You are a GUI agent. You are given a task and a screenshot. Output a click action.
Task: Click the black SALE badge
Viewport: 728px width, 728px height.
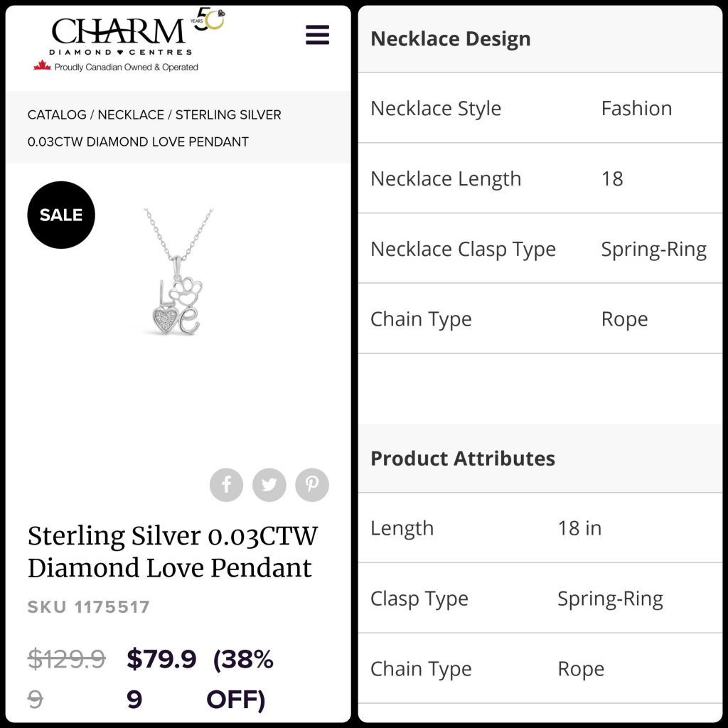(61, 215)
